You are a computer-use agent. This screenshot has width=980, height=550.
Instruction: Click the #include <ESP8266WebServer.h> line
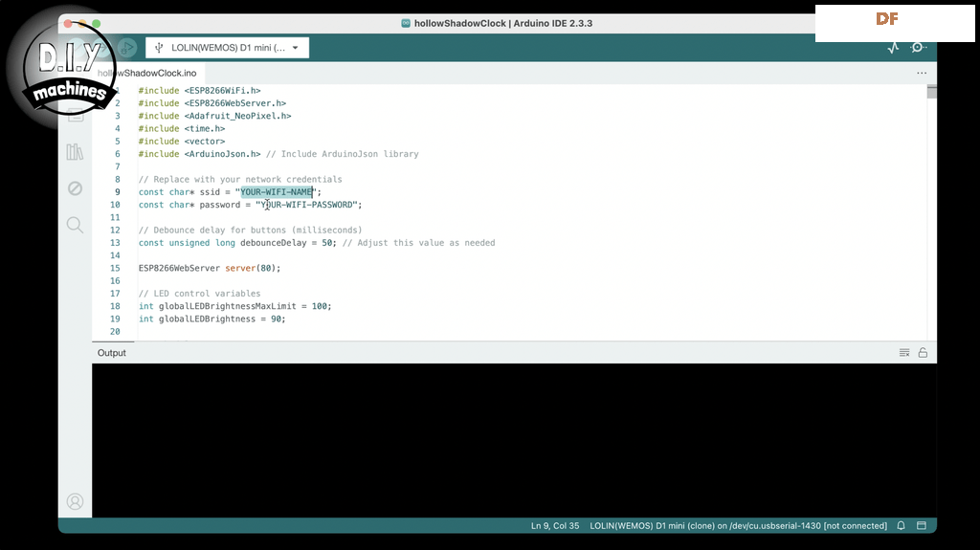pos(212,103)
